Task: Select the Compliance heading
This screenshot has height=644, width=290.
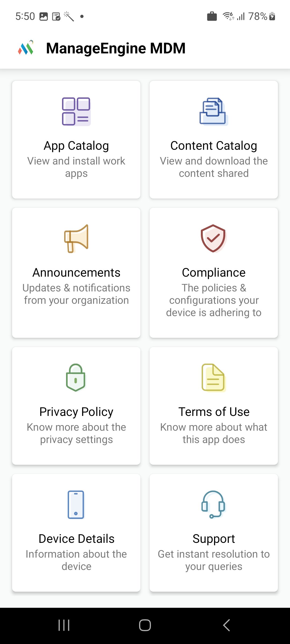Action: click(214, 273)
